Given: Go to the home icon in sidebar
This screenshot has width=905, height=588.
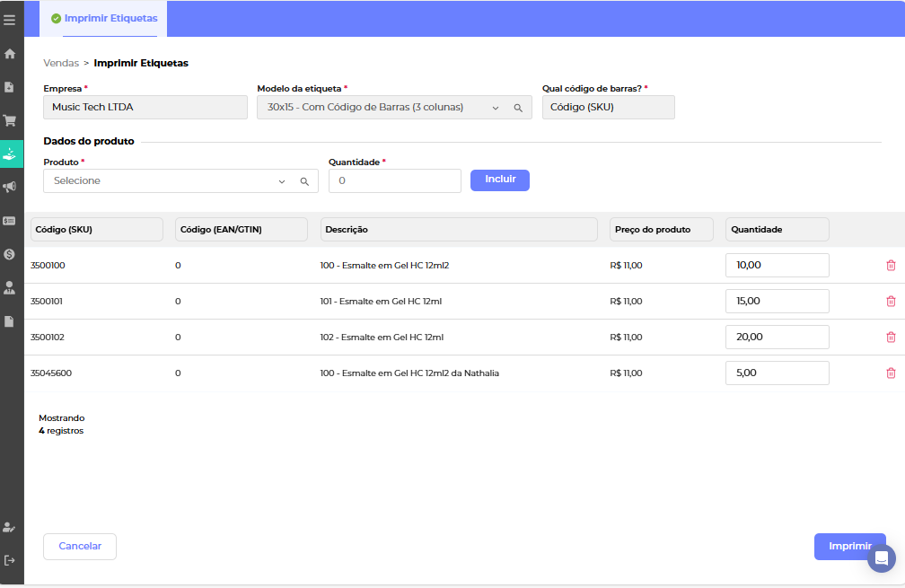Looking at the screenshot, I should click(x=10, y=54).
